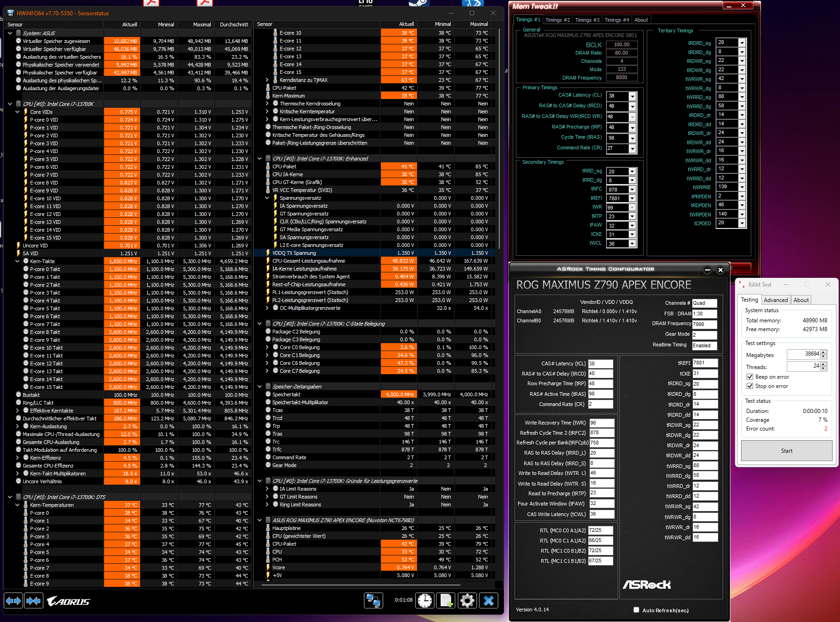Collapse the Speicher-Zeitangaben group
The height and width of the screenshot is (622, 840).
point(260,387)
